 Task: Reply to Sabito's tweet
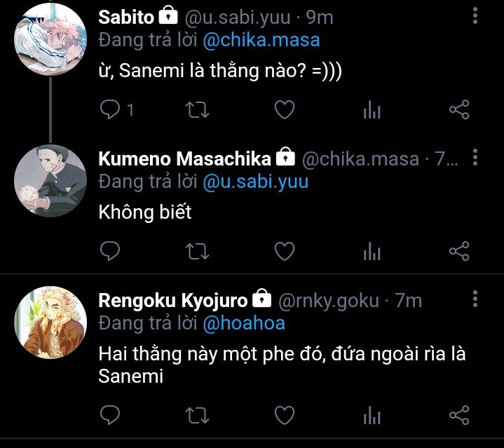tap(110, 109)
